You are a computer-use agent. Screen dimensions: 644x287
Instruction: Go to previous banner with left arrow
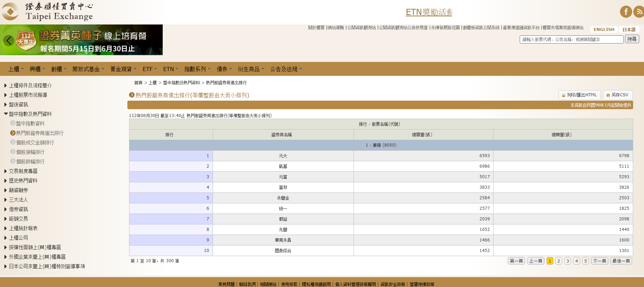pyautogui.click(x=8, y=40)
